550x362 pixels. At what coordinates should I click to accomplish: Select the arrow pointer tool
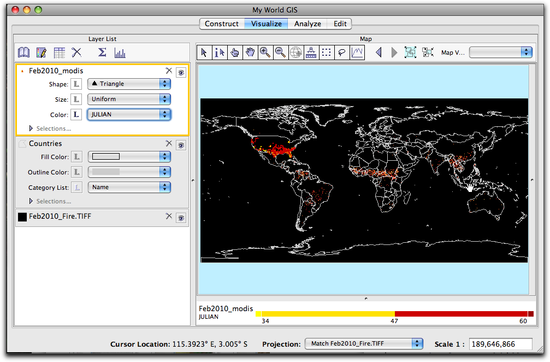(204, 53)
